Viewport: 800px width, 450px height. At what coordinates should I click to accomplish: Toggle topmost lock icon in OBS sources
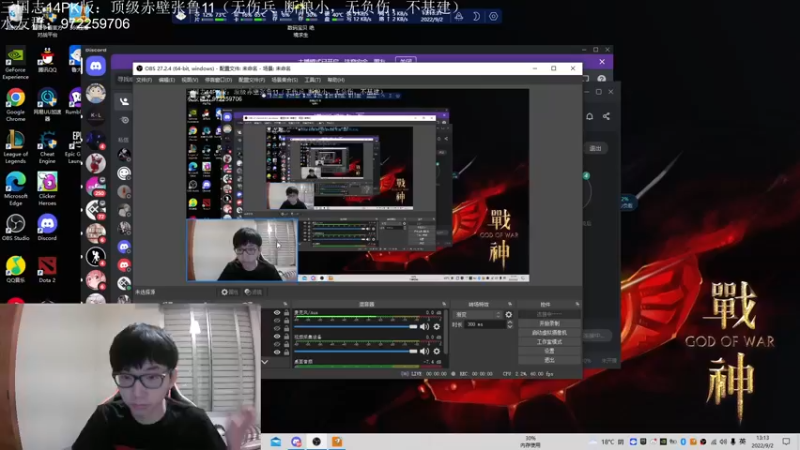(286, 313)
